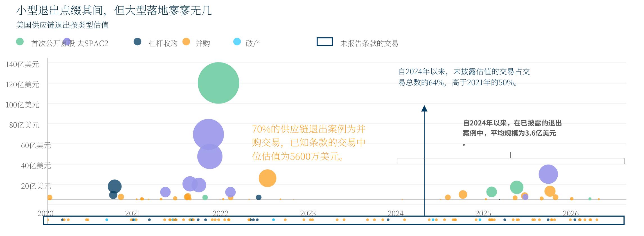
Task: Select the 破产 legend label
Action: (253, 43)
